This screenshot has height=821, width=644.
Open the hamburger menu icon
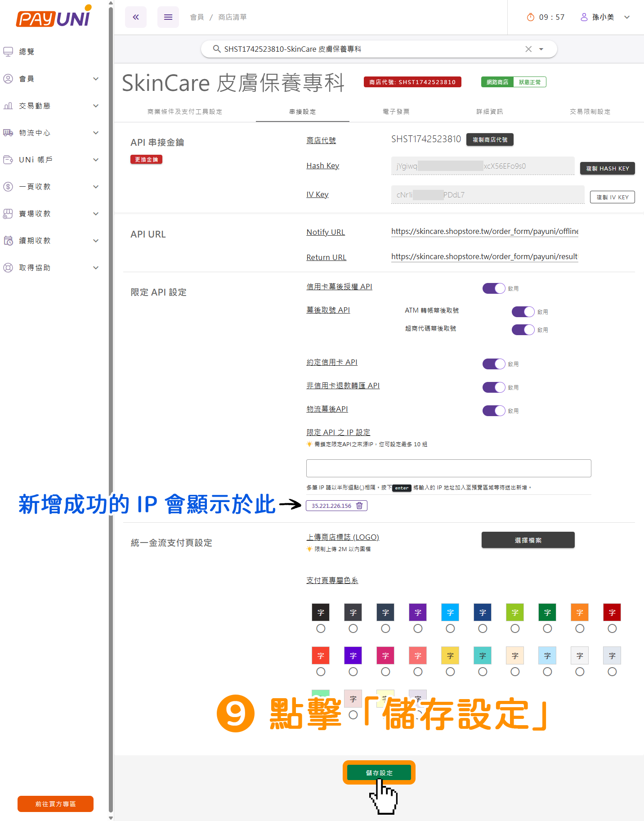tap(168, 17)
